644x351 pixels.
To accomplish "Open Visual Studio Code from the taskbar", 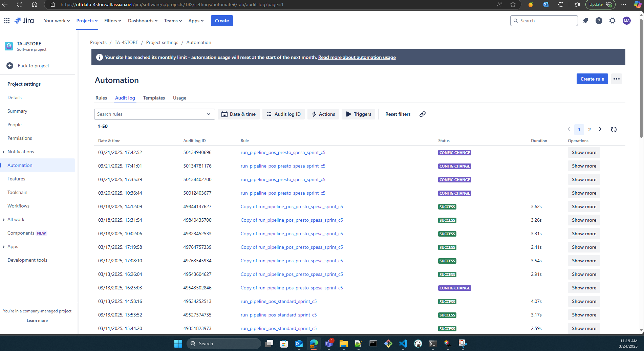I will 403,344.
